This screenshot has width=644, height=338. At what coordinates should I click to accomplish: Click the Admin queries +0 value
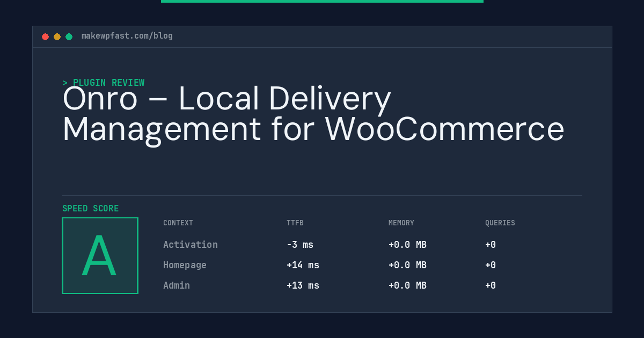tap(491, 285)
